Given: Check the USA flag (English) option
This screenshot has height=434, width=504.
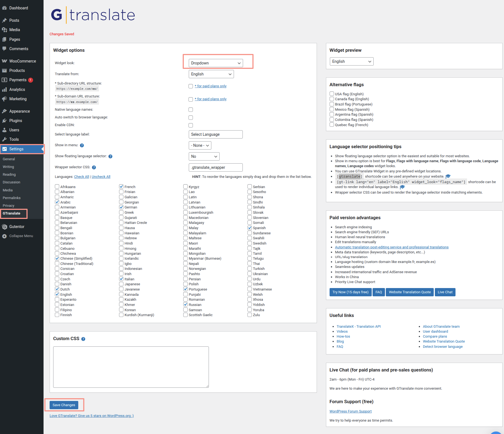Looking at the screenshot, I should point(332,94).
